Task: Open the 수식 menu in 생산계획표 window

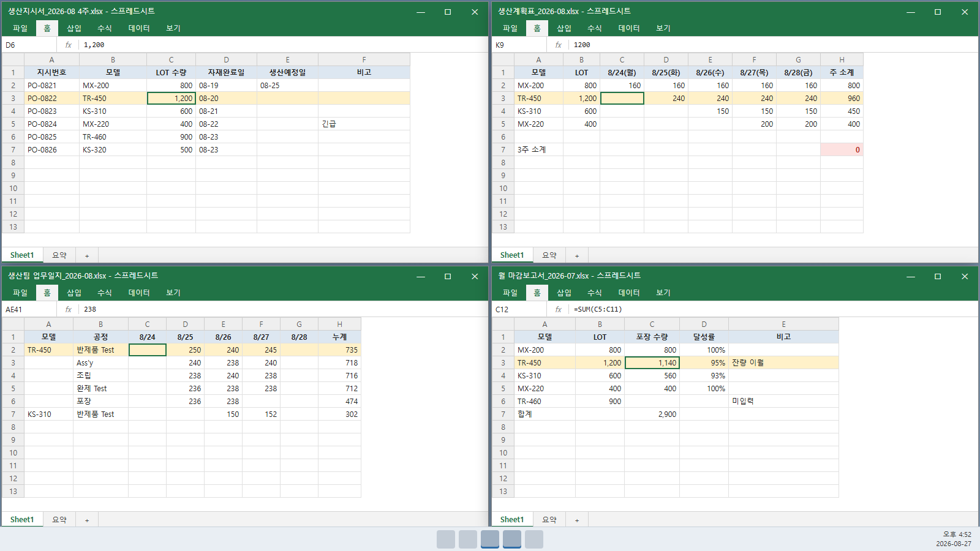Action: pyautogui.click(x=595, y=28)
